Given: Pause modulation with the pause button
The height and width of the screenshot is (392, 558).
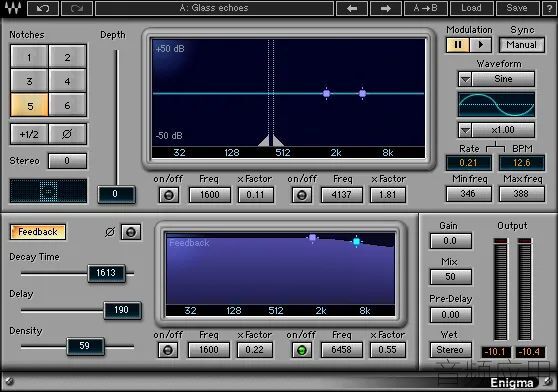Looking at the screenshot, I should point(458,45).
